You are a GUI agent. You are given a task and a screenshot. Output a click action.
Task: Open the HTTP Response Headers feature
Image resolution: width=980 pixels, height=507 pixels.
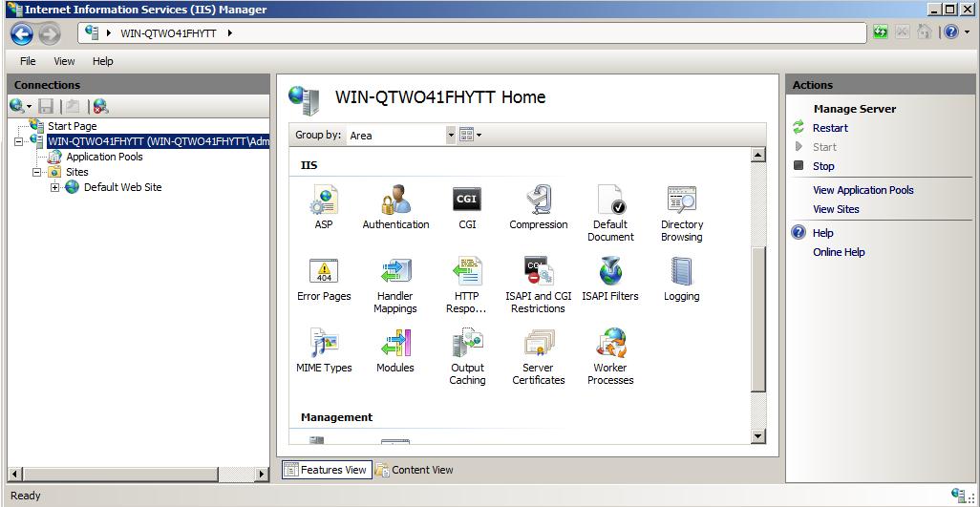pos(467,285)
